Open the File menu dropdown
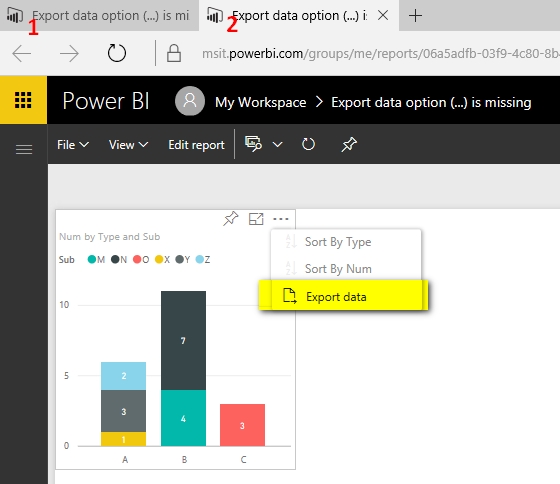The height and width of the screenshot is (484, 560). 73,145
